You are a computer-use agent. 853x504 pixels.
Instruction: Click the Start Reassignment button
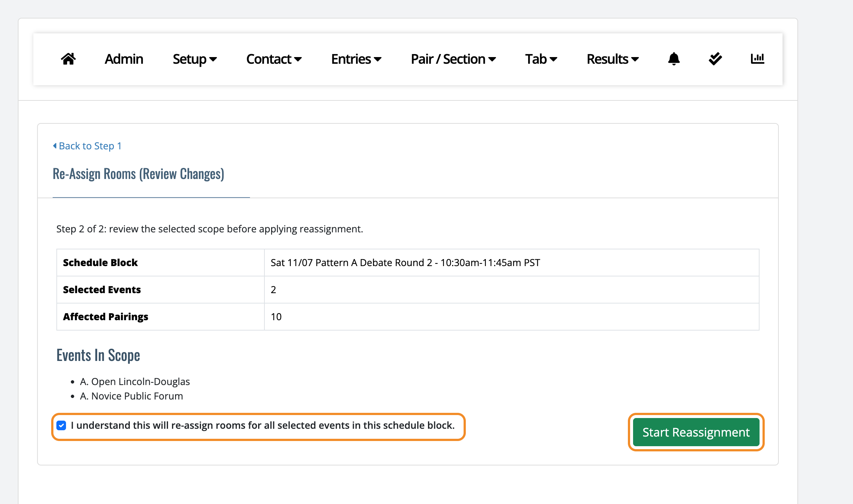click(696, 432)
